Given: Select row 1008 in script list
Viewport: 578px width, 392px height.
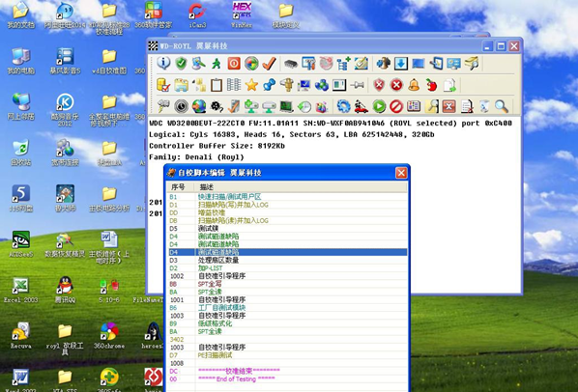Looking at the screenshot, I should coord(287,363).
